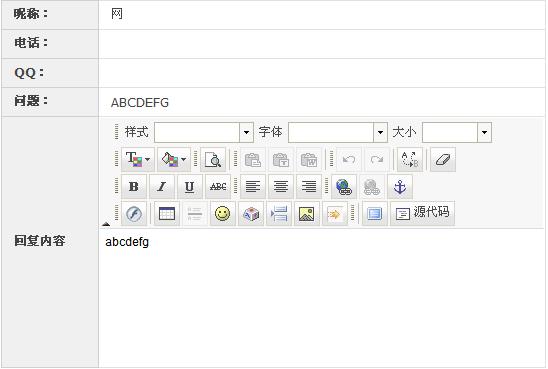Click the Insert image icon

[x=307, y=214]
